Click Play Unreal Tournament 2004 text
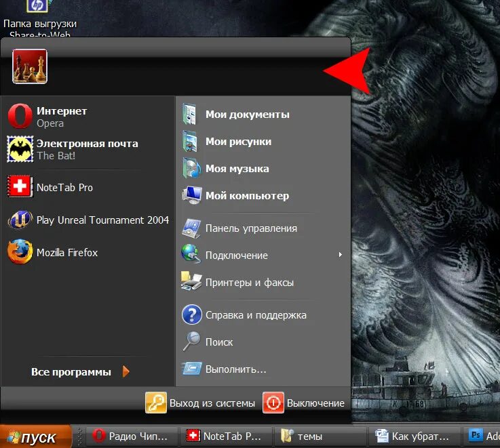The height and width of the screenshot is (448, 500). point(102,220)
